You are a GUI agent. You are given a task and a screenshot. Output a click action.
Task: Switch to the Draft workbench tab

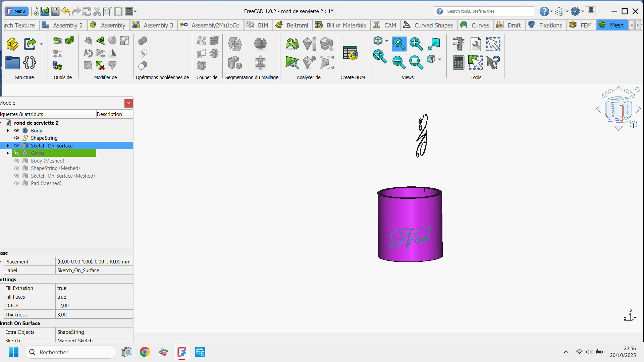pyautogui.click(x=509, y=25)
